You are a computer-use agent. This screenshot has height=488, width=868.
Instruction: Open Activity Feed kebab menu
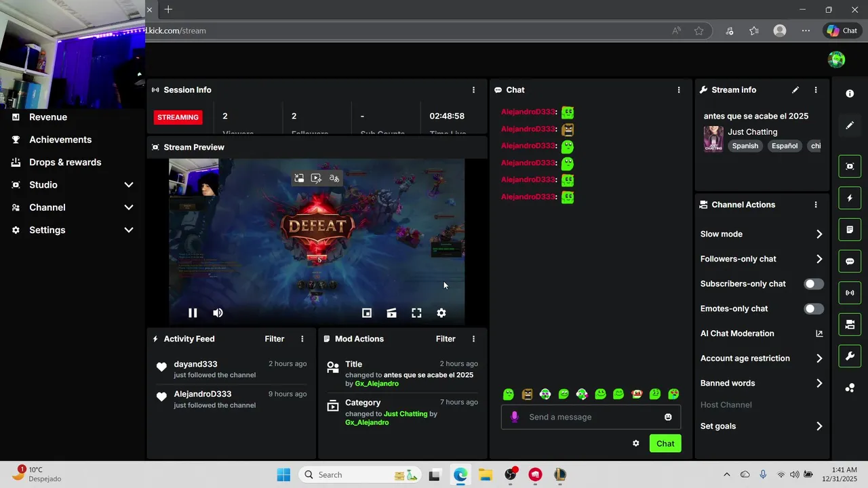click(302, 339)
